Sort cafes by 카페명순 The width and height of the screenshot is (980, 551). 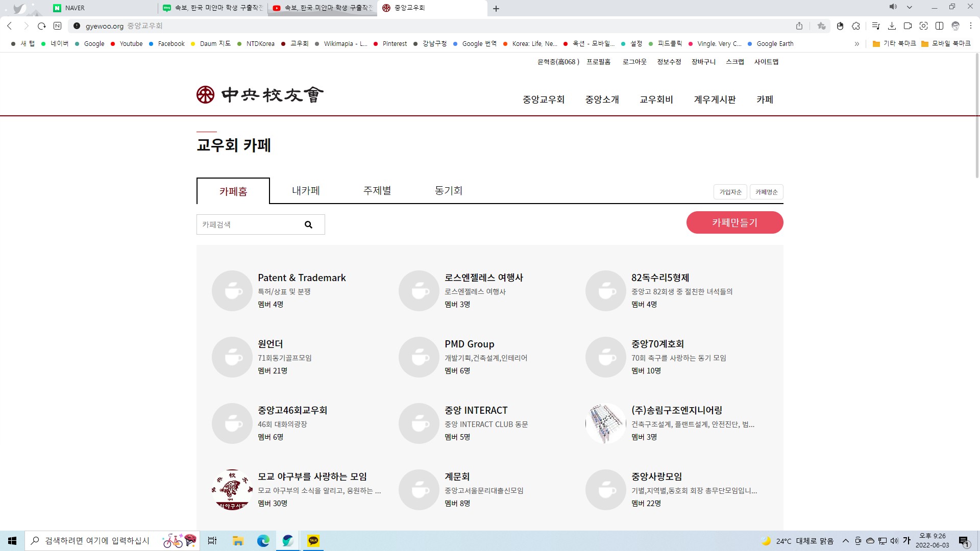click(x=766, y=192)
